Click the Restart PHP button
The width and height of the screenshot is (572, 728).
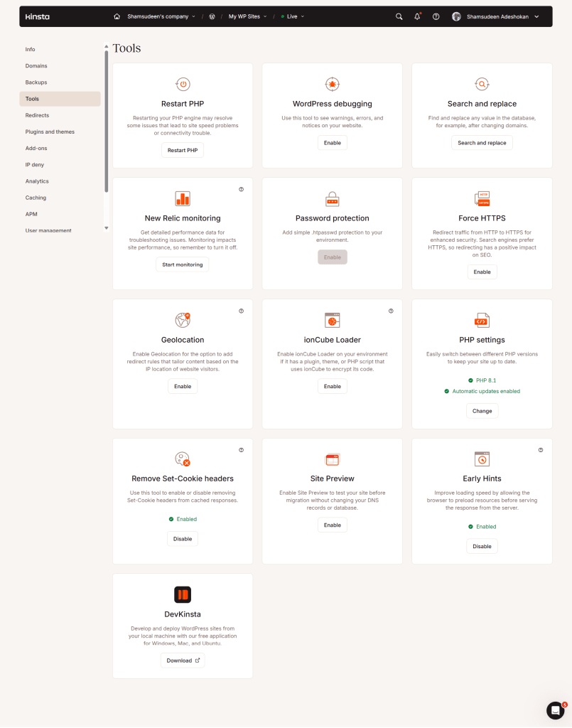183,151
